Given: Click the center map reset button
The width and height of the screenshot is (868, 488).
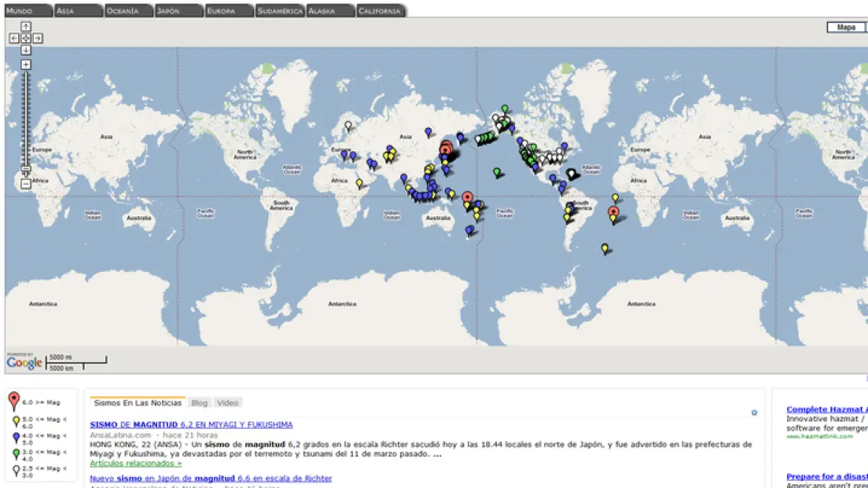Looking at the screenshot, I should coord(26,38).
